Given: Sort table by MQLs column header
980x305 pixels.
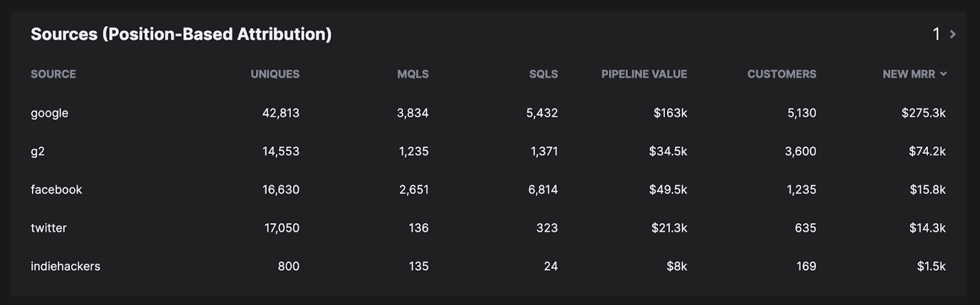Looking at the screenshot, I should [413, 74].
